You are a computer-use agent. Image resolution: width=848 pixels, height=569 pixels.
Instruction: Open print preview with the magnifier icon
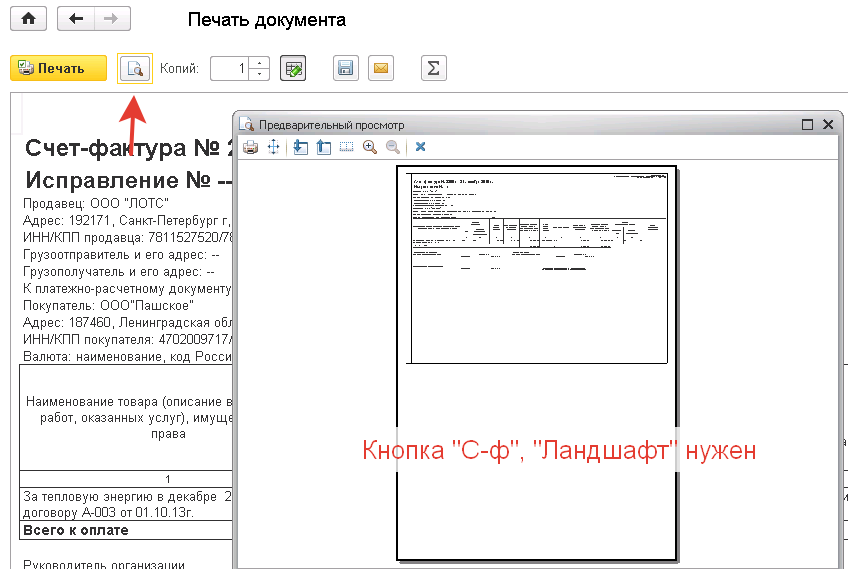[x=134, y=68]
